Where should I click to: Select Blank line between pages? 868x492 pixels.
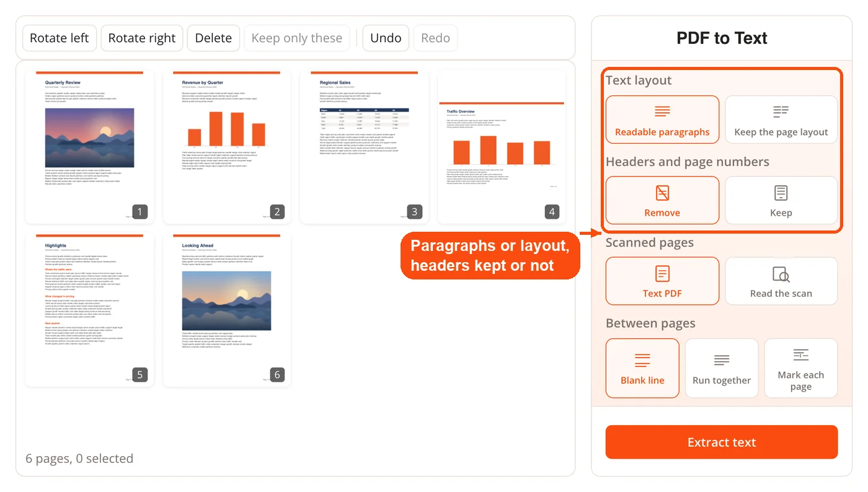[x=642, y=368]
